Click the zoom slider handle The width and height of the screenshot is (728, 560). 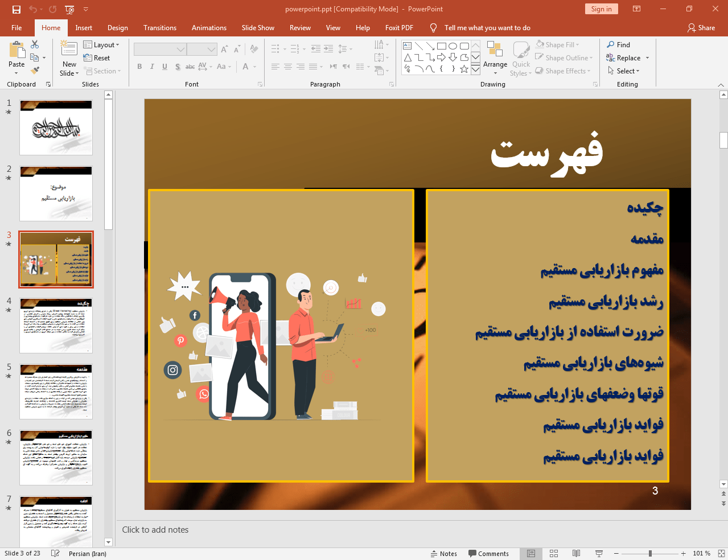650,553
